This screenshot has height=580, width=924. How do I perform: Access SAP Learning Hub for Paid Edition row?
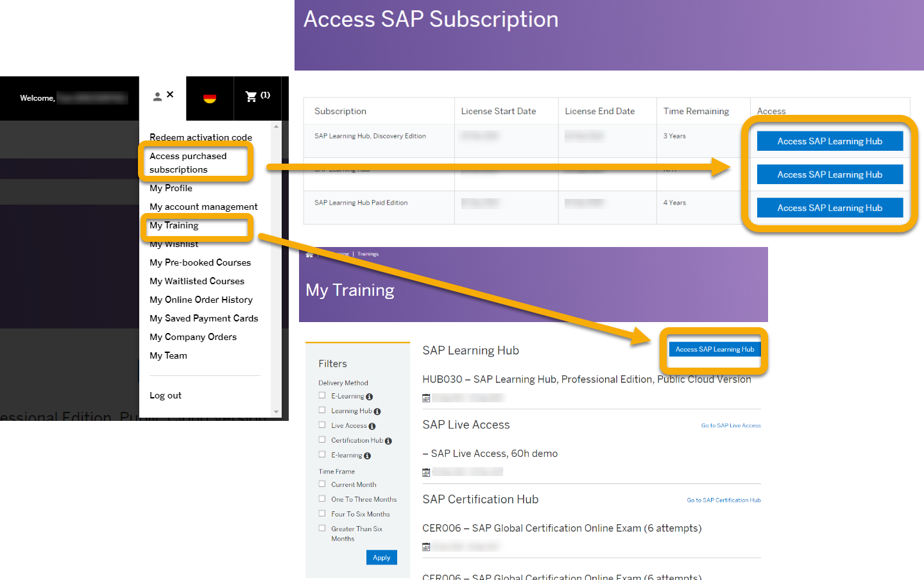[830, 208]
